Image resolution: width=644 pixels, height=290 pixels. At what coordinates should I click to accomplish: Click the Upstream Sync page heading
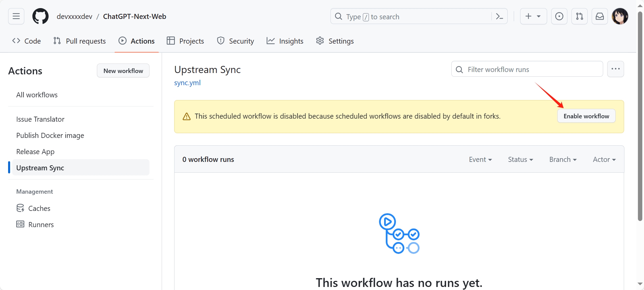[x=208, y=69]
